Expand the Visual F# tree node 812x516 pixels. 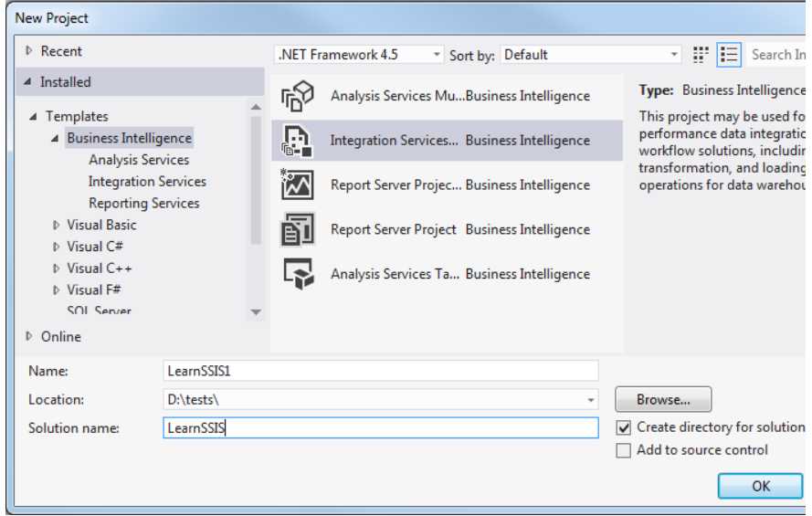click(x=56, y=290)
